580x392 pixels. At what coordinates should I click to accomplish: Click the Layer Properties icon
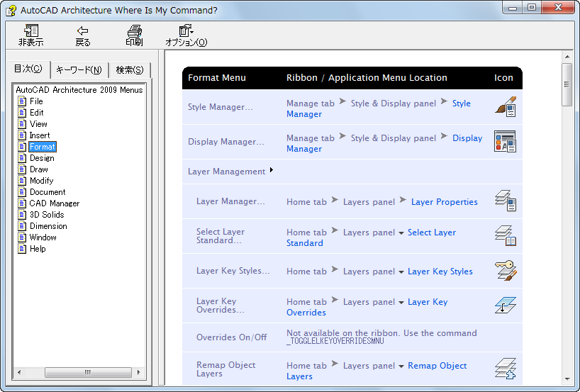506,201
